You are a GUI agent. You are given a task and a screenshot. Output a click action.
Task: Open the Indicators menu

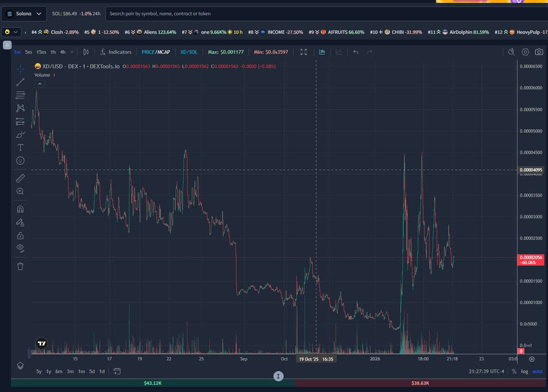[x=116, y=52]
